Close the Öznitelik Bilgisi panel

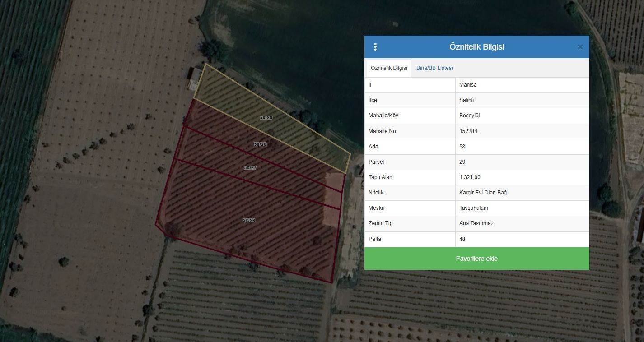pyautogui.click(x=580, y=47)
